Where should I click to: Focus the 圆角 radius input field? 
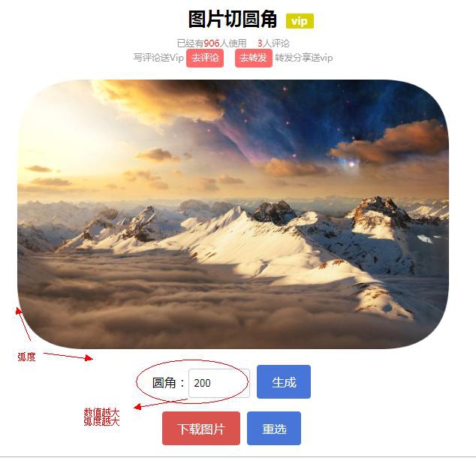[x=219, y=383]
